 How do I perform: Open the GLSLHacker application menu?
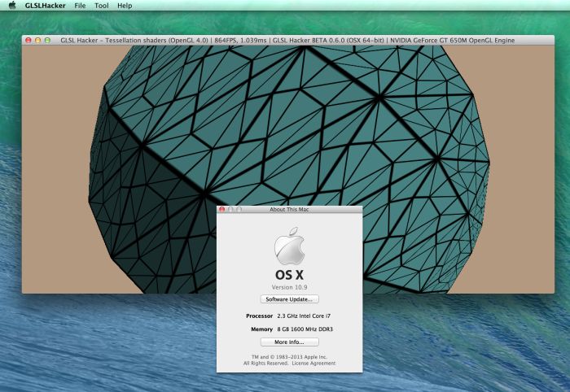click(x=46, y=6)
